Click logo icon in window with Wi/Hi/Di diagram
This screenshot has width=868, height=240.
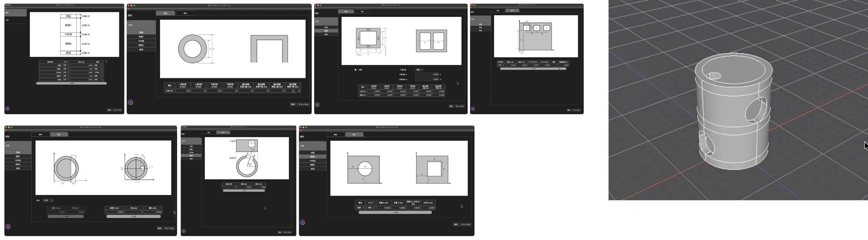tap(473, 109)
